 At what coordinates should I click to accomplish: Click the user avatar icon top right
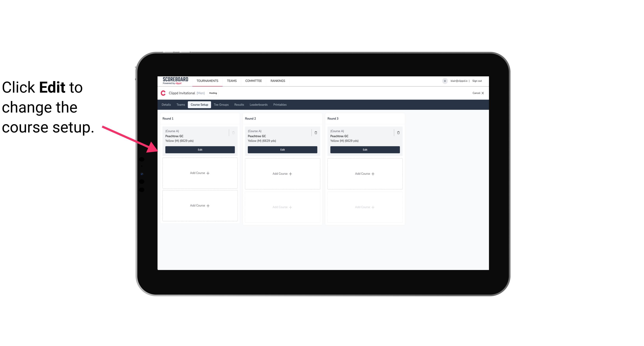click(x=445, y=80)
